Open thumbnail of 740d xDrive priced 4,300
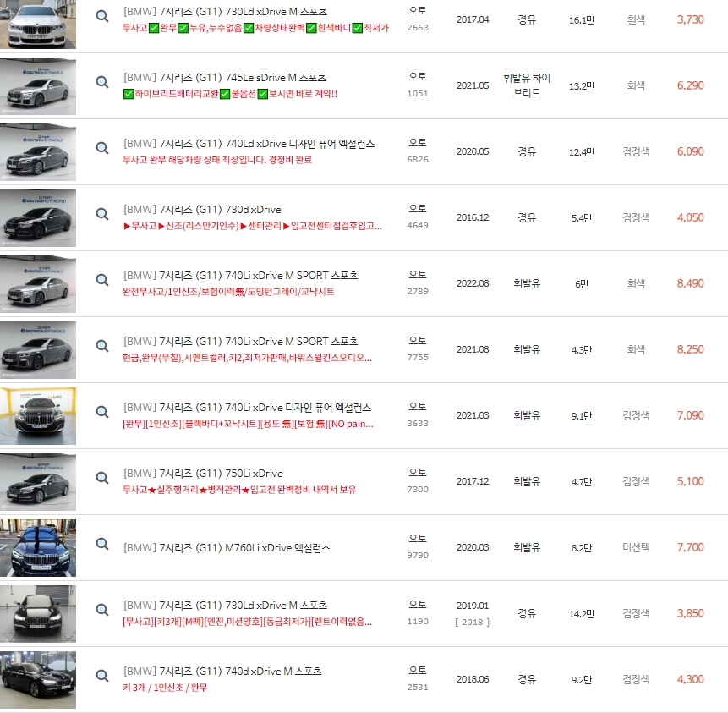 (38, 680)
